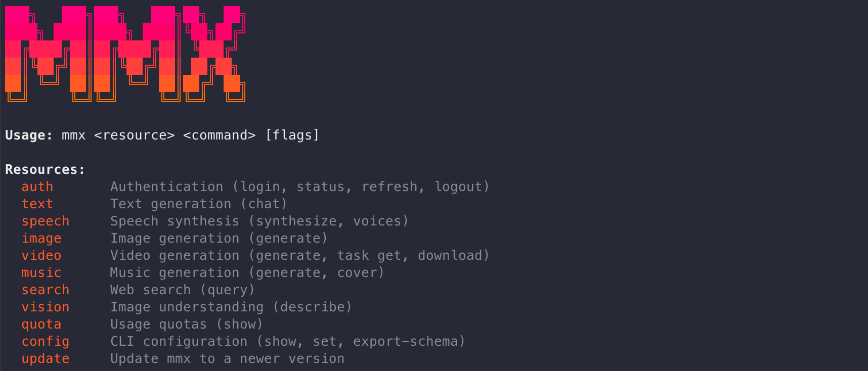Click the "text" resource name
Viewport: 868px width, 371px height.
point(37,204)
